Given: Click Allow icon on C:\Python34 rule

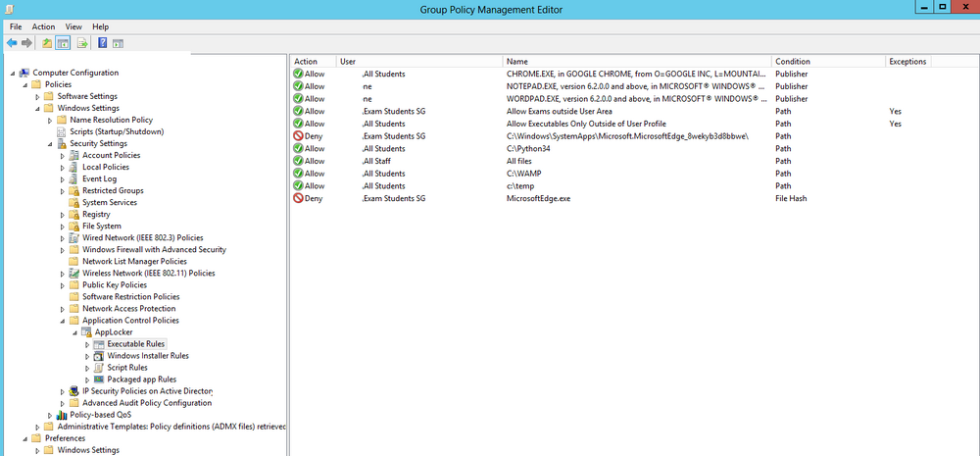Looking at the screenshot, I should click(298, 148).
